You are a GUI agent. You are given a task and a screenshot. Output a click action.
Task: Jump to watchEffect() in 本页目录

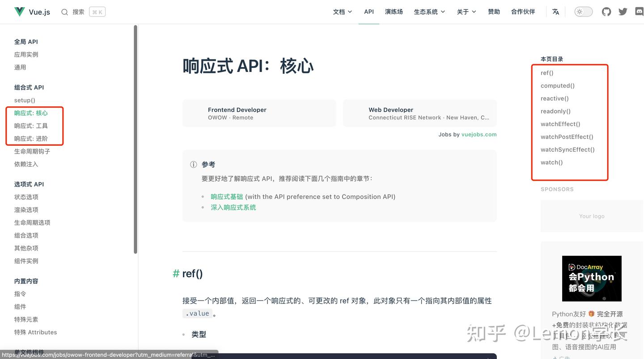click(560, 124)
